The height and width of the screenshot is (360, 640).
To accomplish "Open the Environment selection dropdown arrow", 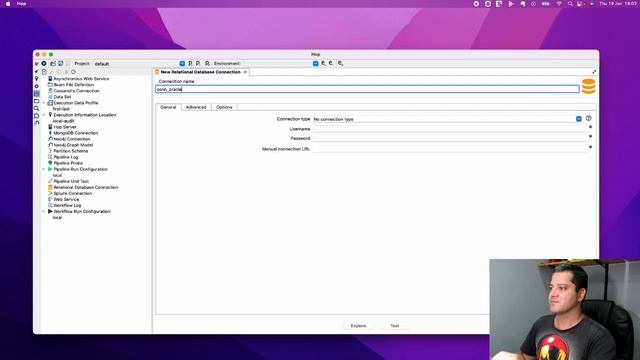I will click(316, 64).
